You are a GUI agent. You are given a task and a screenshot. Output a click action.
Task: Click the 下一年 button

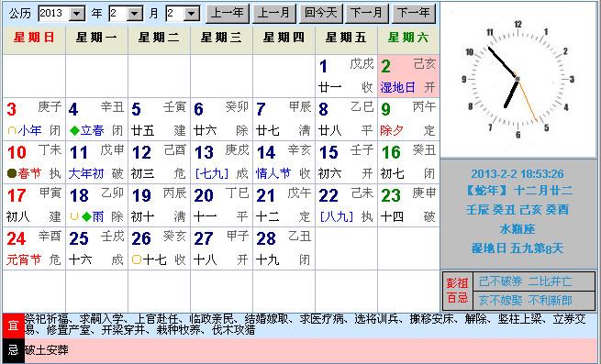(x=414, y=14)
